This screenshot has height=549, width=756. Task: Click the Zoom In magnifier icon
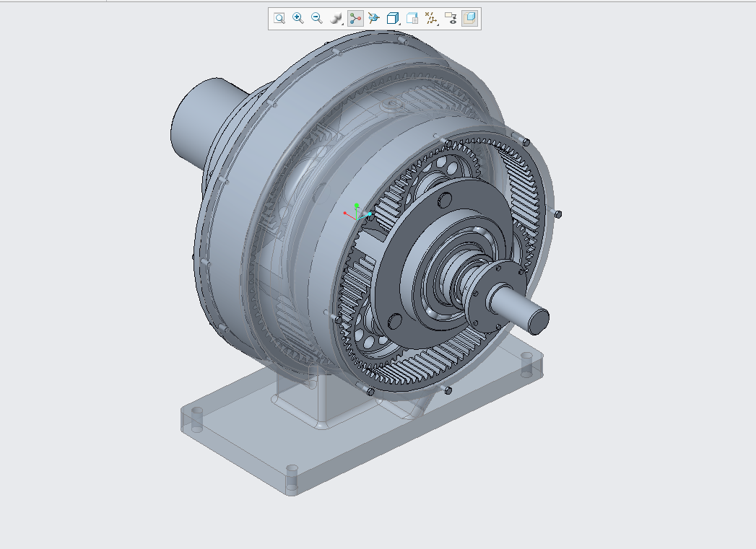click(298, 18)
